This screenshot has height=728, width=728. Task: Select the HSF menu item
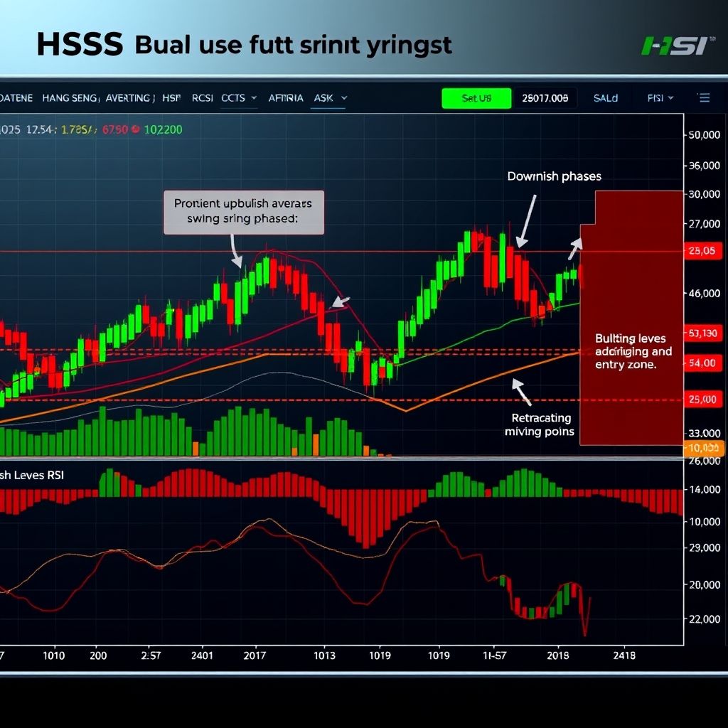click(171, 98)
